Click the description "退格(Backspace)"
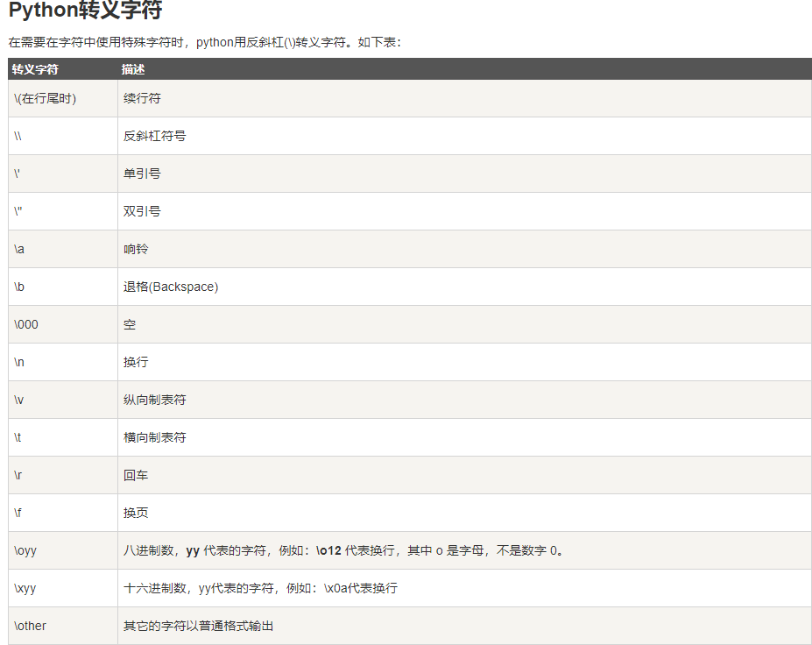 tap(171, 287)
